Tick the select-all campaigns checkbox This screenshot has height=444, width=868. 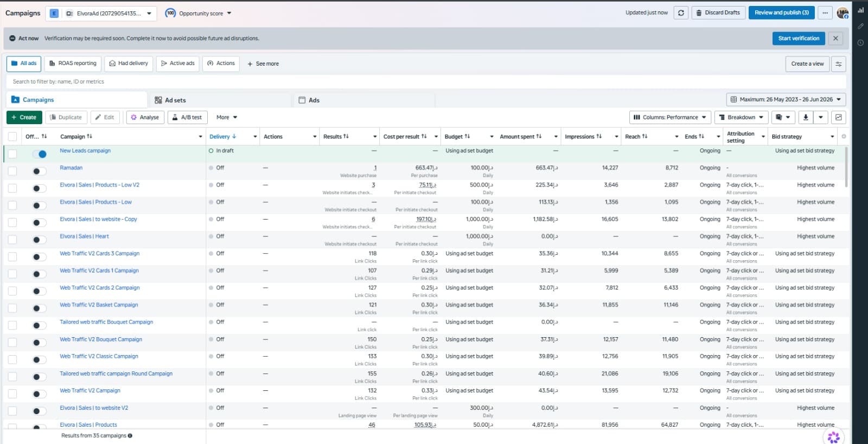(x=12, y=137)
